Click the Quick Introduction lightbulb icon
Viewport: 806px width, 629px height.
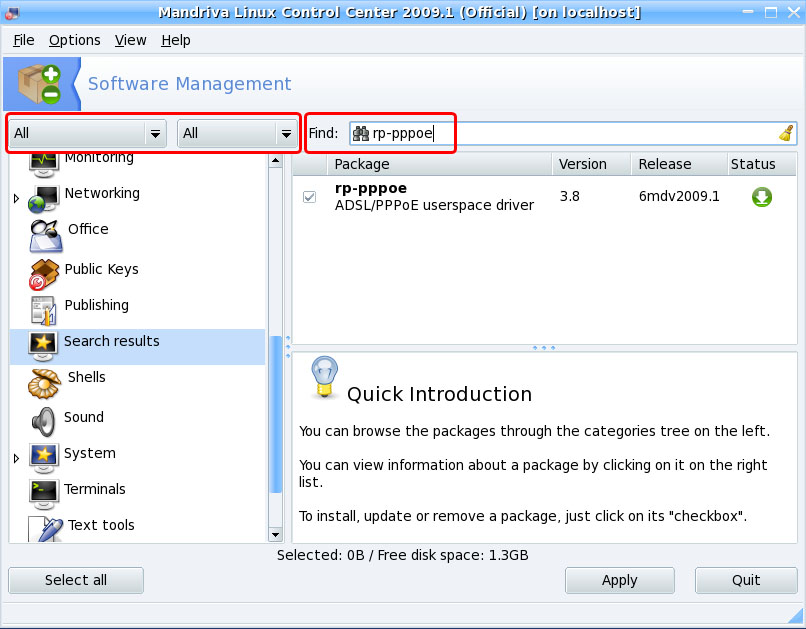coord(324,378)
